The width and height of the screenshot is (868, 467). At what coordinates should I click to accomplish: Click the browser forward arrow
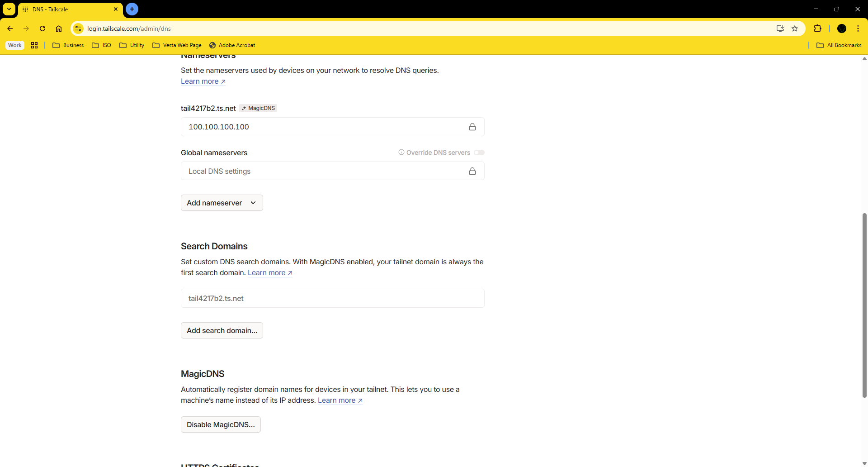[26, 29]
